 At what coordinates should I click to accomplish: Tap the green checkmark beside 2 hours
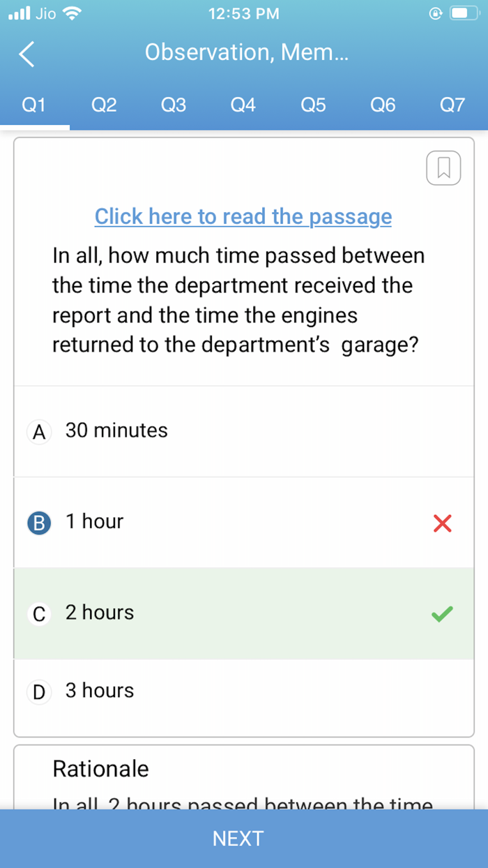coord(441,613)
